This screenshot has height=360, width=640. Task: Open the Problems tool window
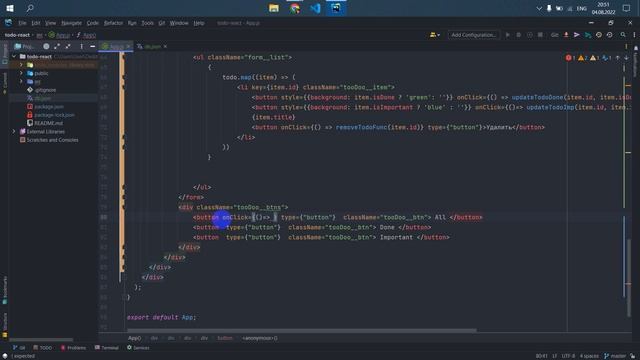[73, 348]
